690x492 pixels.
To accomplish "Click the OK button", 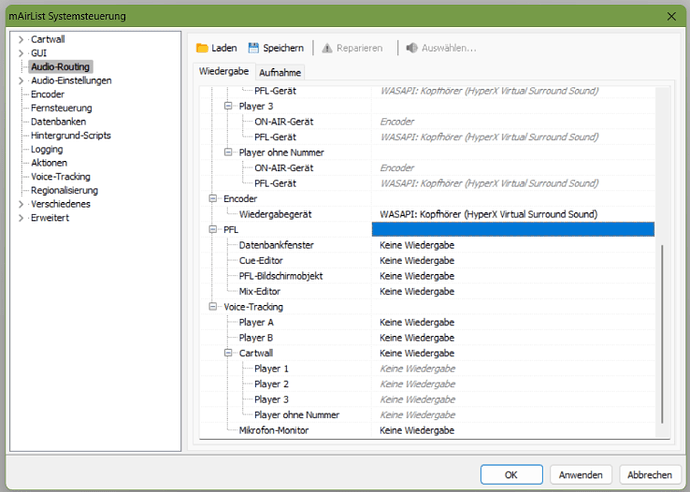I will click(x=511, y=475).
